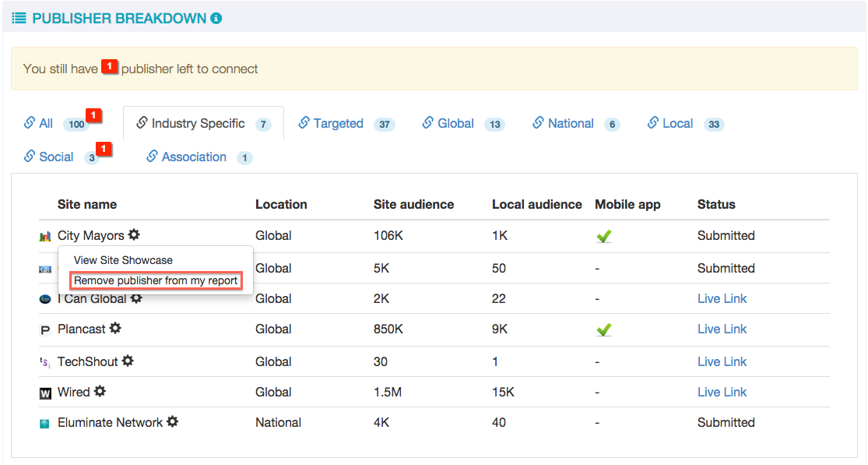Viewport: 868px width, 465px height.
Task: Open the gear menu for Plancast
Action: click(x=115, y=328)
